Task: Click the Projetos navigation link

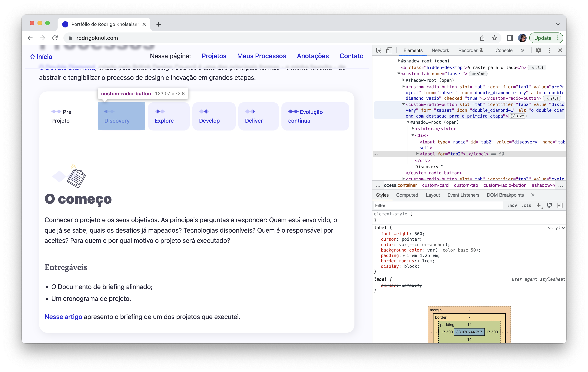Action: click(x=214, y=56)
